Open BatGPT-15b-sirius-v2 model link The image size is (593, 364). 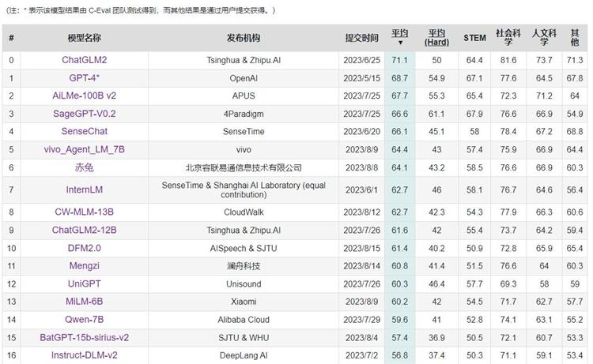(85, 337)
